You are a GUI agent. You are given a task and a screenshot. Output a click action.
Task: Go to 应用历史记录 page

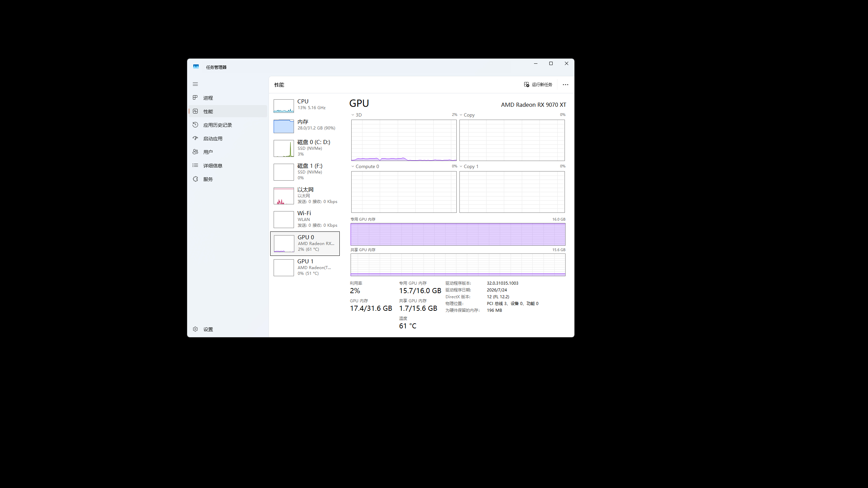[228, 125]
